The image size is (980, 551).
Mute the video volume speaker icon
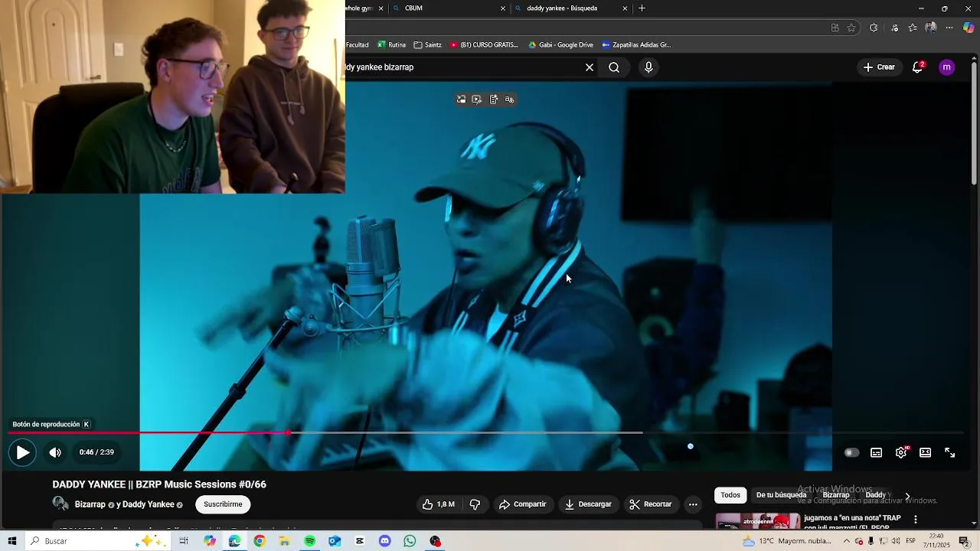pos(55,452)
